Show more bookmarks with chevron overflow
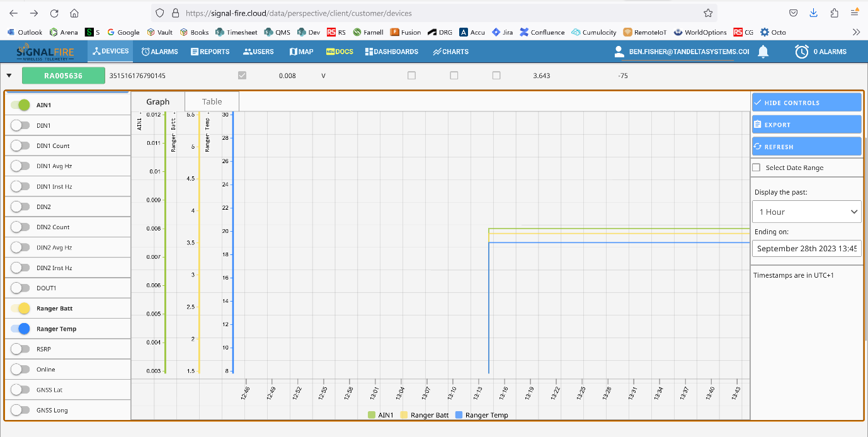The image size is (868, 437). [x=856, y=32]
